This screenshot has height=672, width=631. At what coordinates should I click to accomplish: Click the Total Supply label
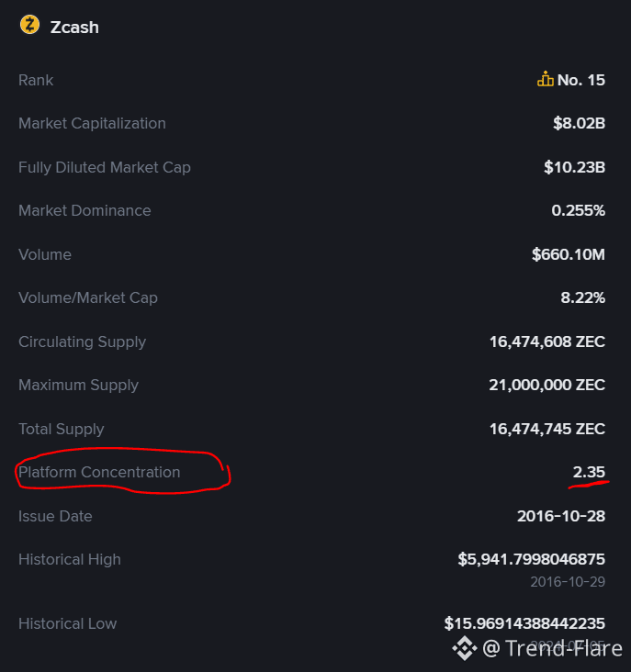tap(61, 429)
